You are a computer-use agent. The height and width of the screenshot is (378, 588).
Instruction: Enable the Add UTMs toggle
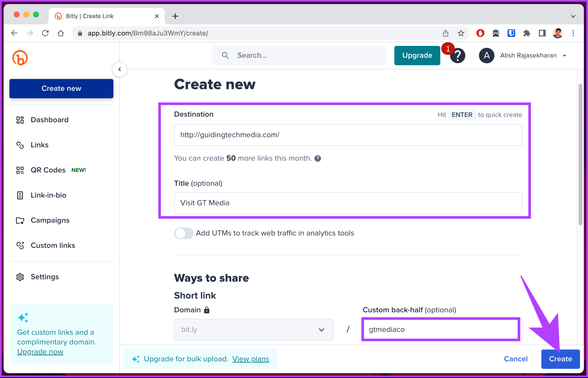[x=183, y=233]
